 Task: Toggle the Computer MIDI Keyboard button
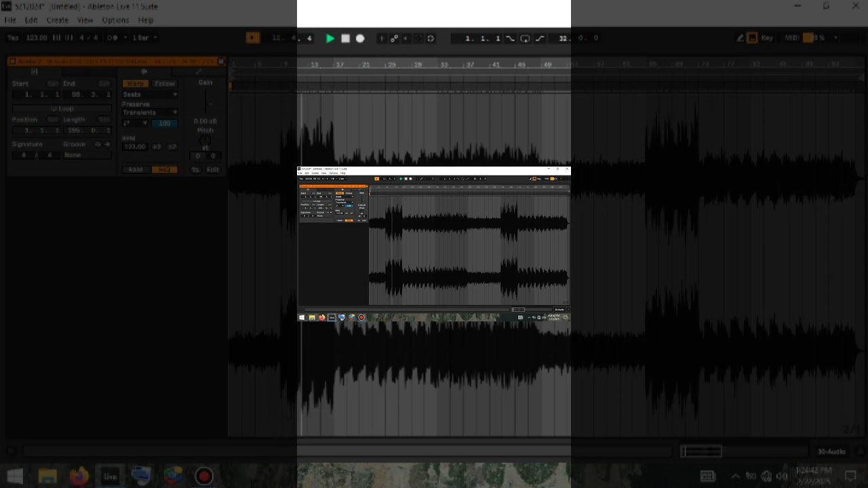pyautogui.click(x=752, y=38)
